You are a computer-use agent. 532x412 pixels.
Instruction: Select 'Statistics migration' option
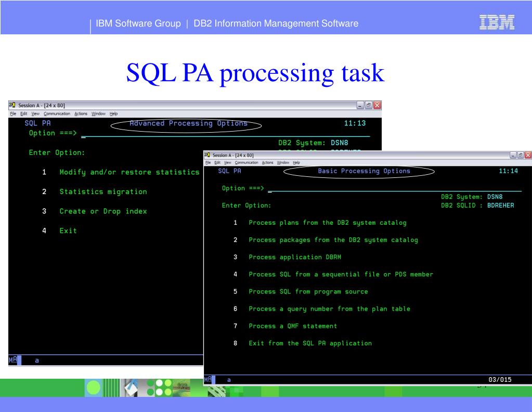[103, 192]
